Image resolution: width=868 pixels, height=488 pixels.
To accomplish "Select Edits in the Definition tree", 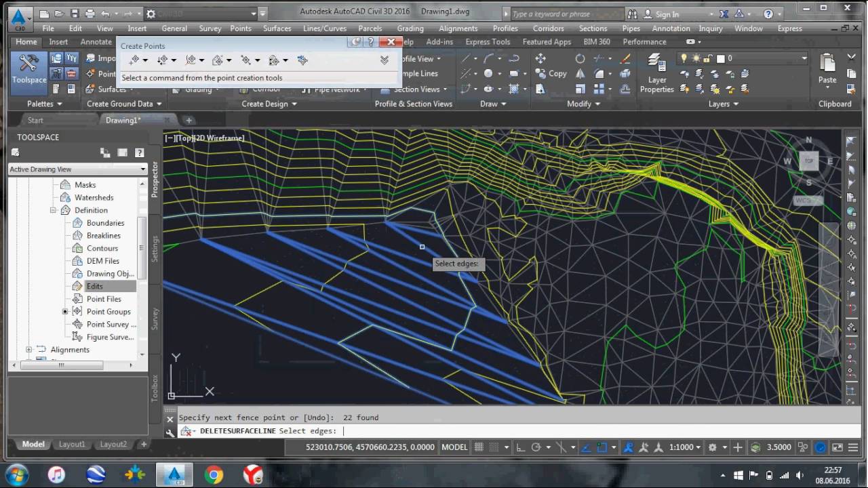I will click(x=94, y=286).
